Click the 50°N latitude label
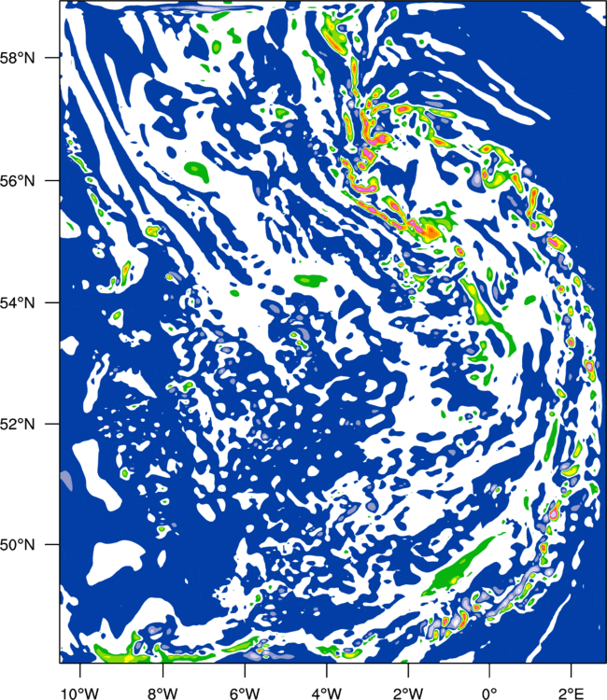 point(18,545)
